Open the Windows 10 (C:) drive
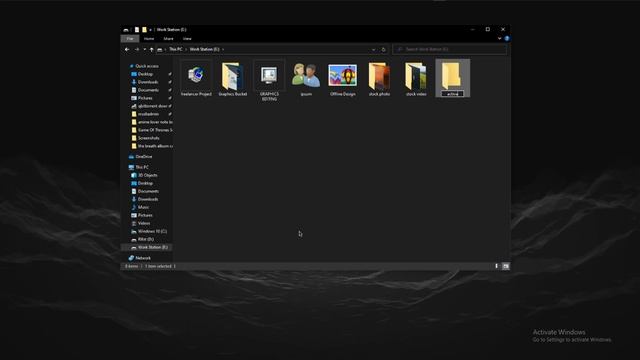 [x=152, y=231]
